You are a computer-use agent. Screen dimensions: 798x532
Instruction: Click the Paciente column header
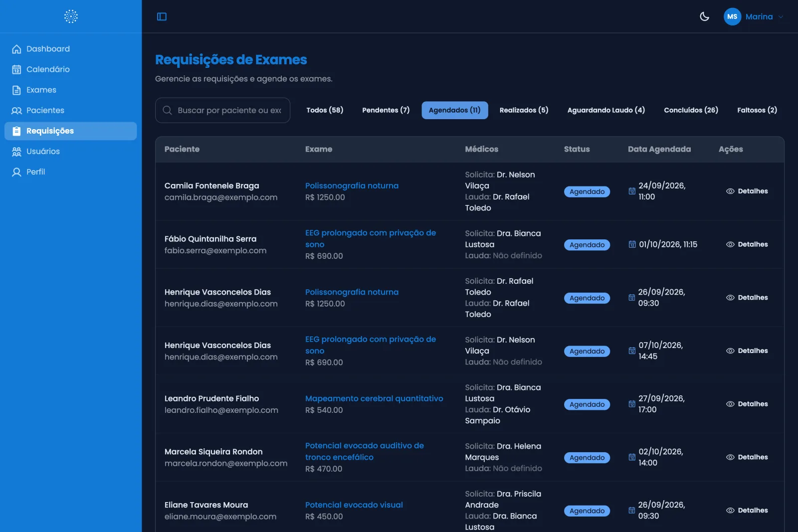[182, 149]
